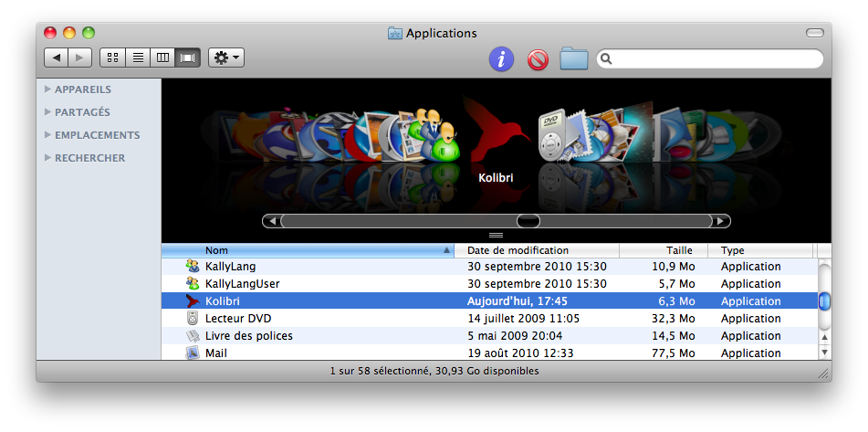Select the Livre des polices file name
The width and height of the screenshot is (868, 432).
coord(248,335)
